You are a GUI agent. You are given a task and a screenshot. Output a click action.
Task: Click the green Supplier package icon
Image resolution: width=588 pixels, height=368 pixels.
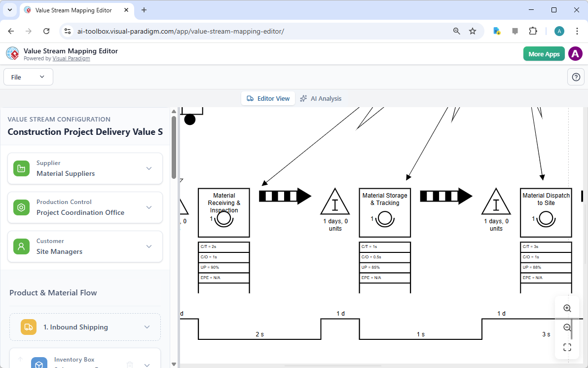[21, 168]
